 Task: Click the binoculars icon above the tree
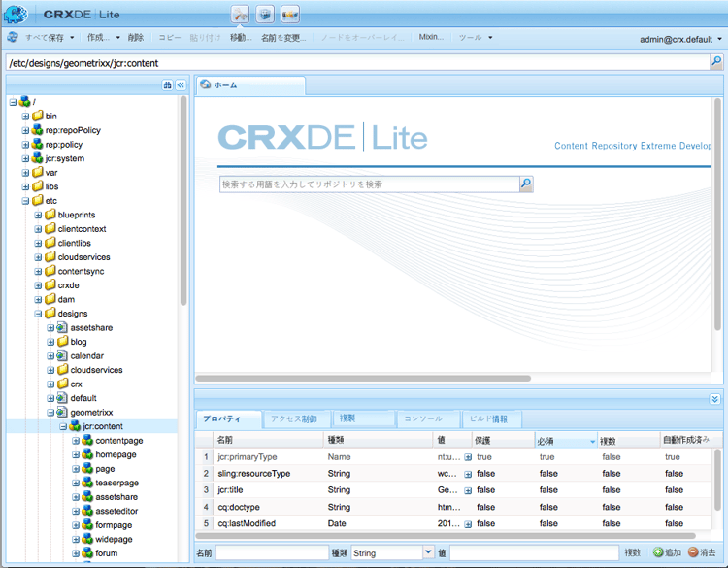coord(168,85)
